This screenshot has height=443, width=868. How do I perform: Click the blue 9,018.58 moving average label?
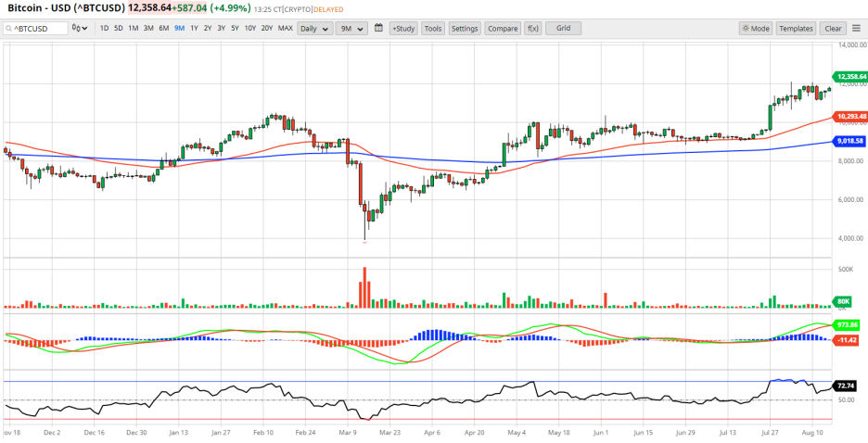[x=849, y=142]
